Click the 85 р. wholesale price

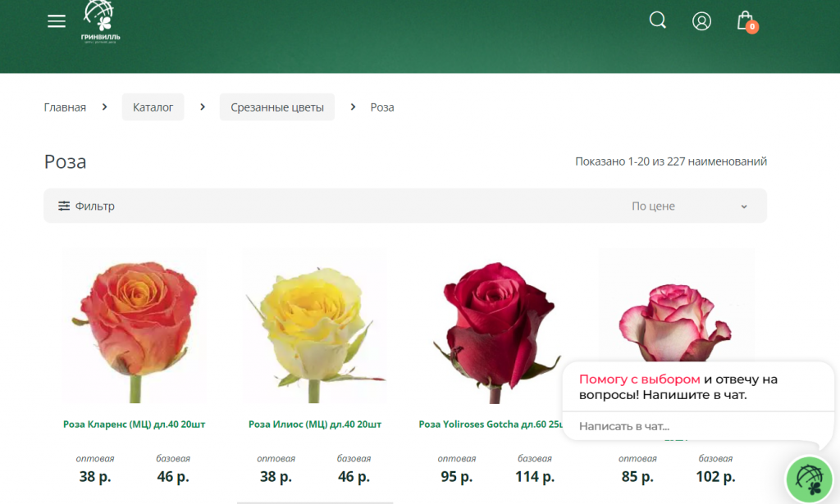(637, 476)
